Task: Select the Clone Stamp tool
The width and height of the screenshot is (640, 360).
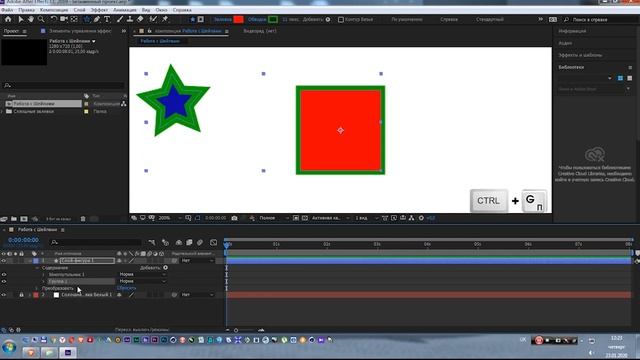Action: 130,19
